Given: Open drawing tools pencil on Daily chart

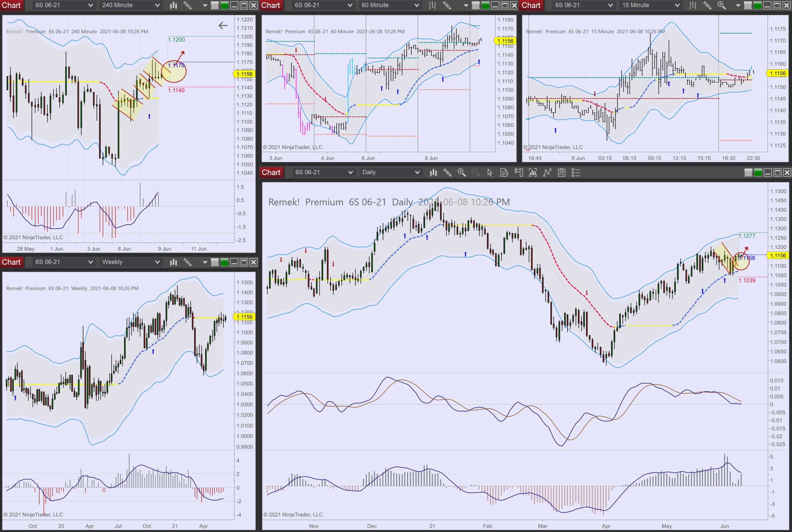Looking at the screenshot, I should 447,172.
